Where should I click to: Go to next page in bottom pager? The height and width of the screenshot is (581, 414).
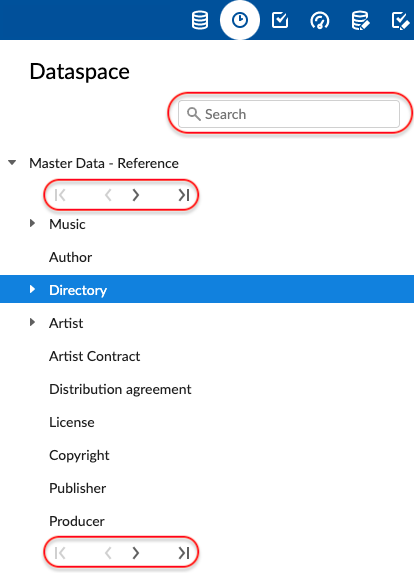[136, 553]
